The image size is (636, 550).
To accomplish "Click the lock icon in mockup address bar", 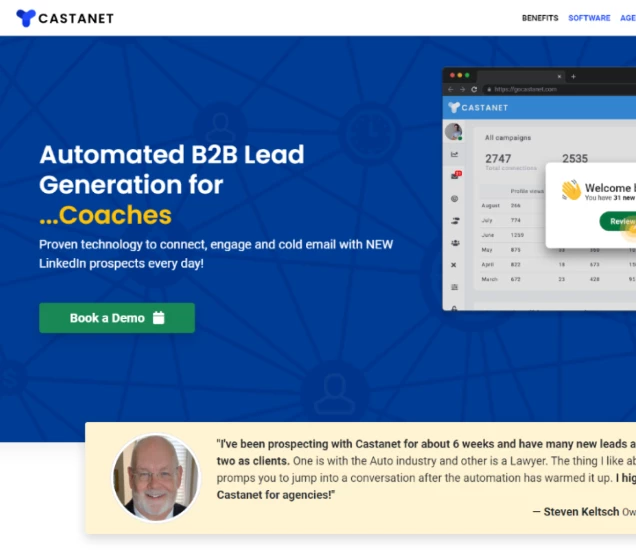I will [x=489, y=89].
